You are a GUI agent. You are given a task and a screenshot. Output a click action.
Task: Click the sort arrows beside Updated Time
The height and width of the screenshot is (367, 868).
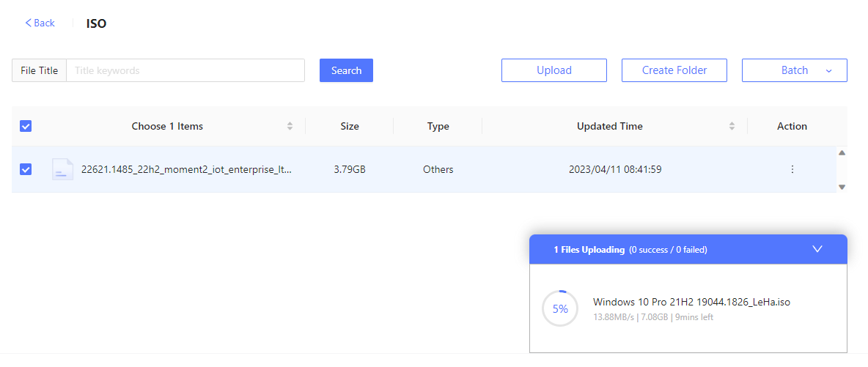[732, 126]
